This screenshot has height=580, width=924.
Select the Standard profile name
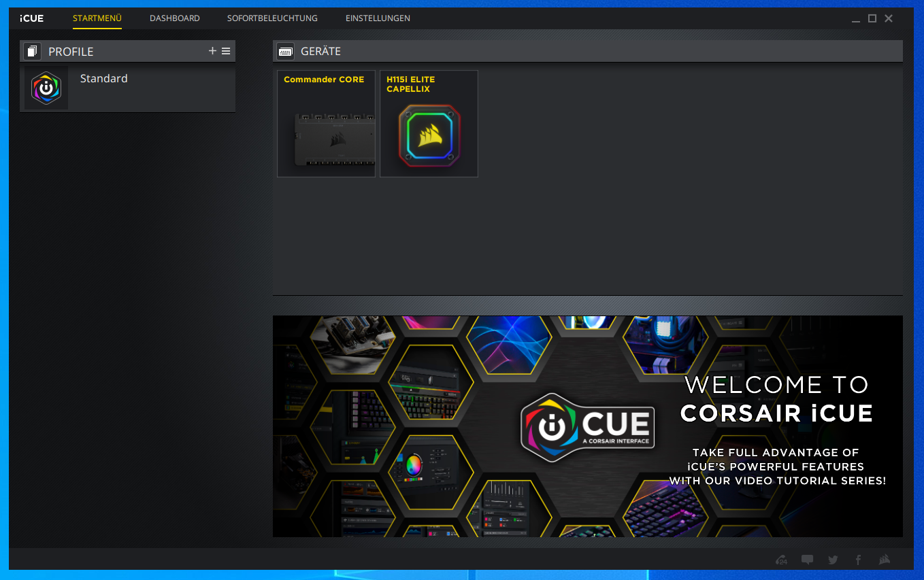click(x=104, y=79)
